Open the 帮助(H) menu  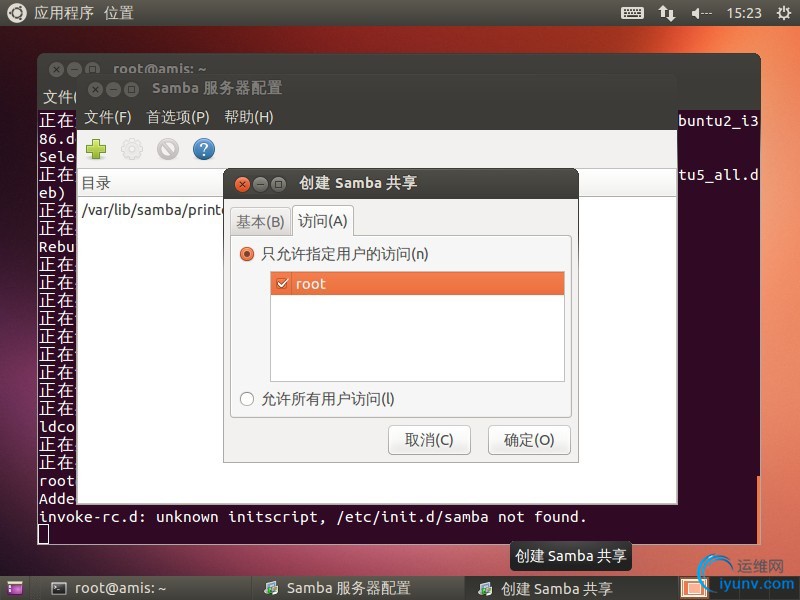pos(249,117)
